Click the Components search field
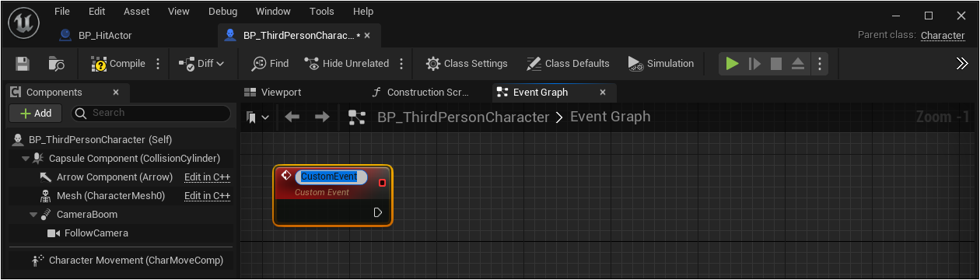 (x=151, y=113)
